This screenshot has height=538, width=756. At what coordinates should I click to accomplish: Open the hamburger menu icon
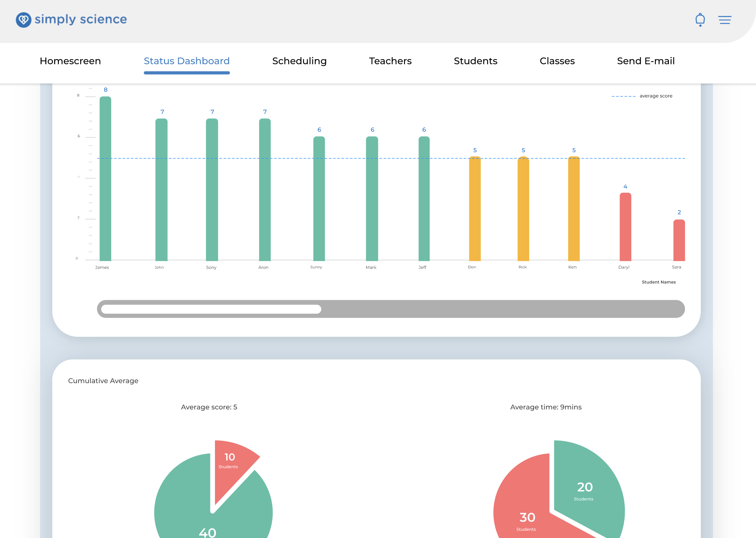point(724,20)
